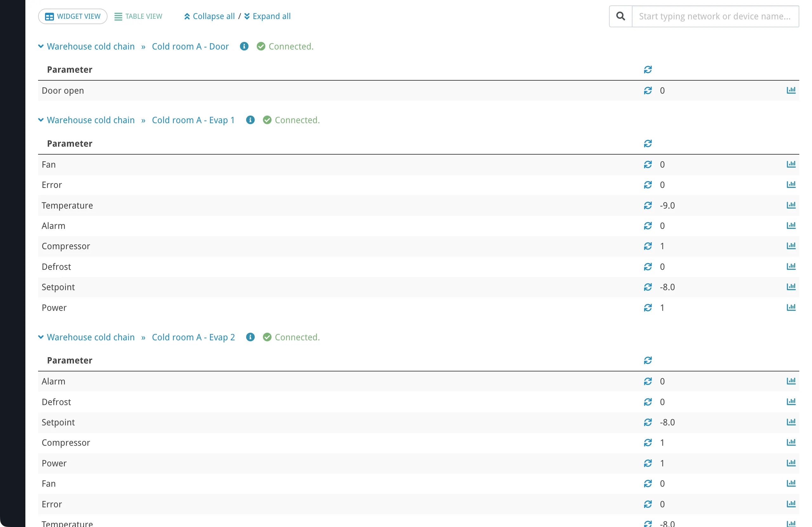Open the chart for Evap 2 Defrost
Screen dimensions: 812x527
pos(791,401)
